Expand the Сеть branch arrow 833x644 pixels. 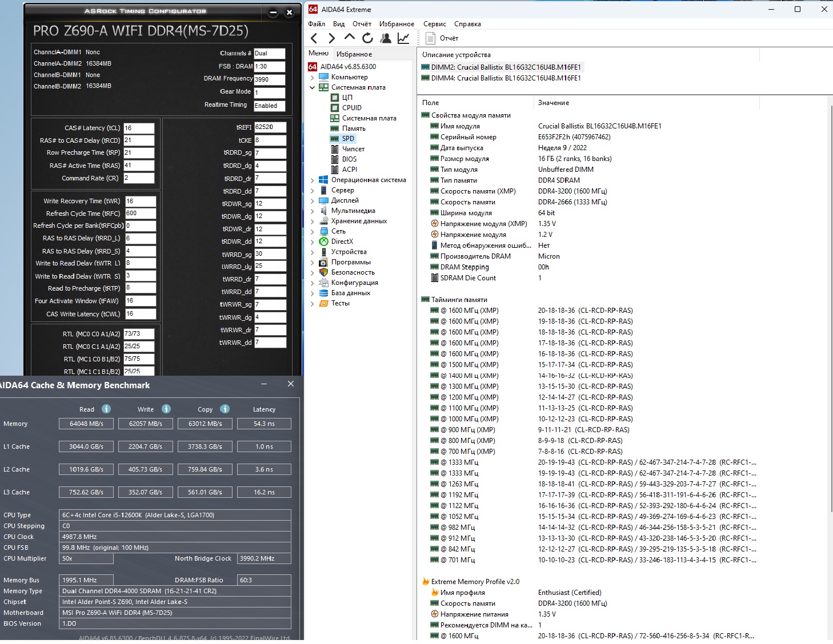tap(313, 231)
